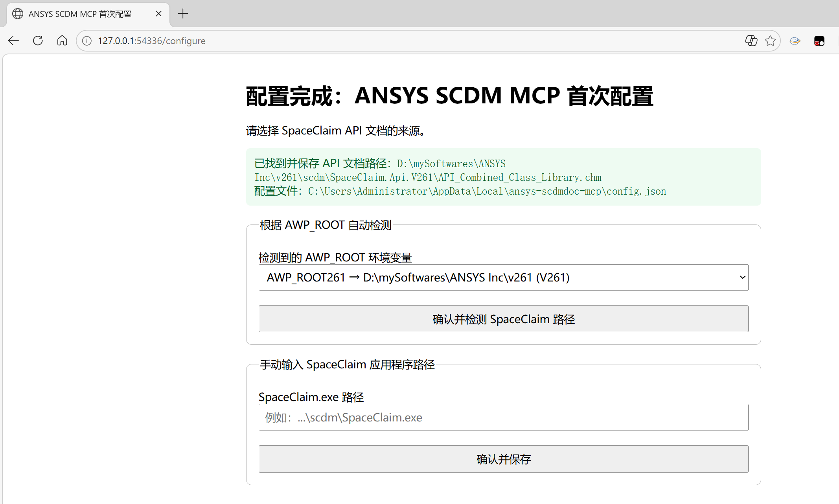Click the 手动输入 SpaceClaim 应用程序路径 legend

click(x=347, y=364)
